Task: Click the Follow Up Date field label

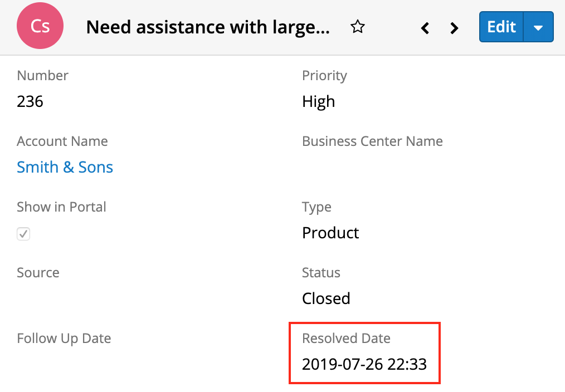Action: [64, 339]
